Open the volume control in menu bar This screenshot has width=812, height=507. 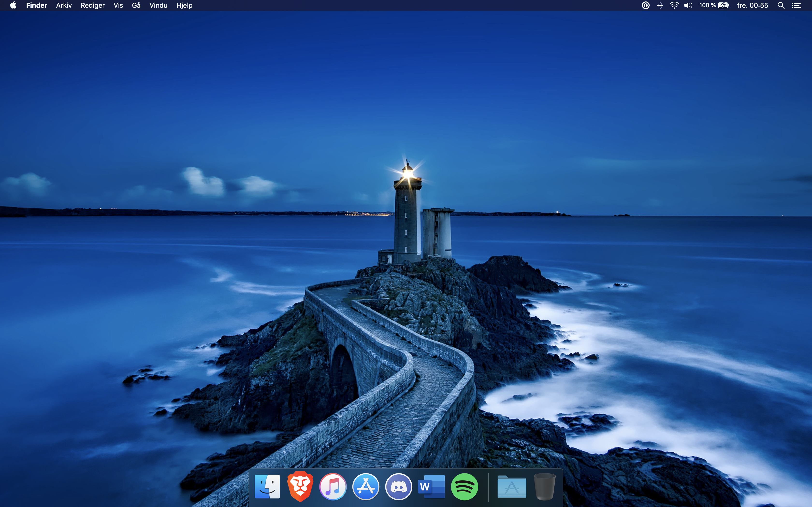tap(688, 5)
